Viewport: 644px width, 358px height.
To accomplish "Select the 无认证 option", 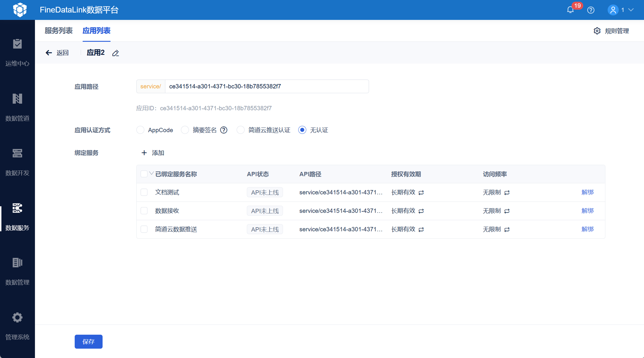I will [302, 130].
